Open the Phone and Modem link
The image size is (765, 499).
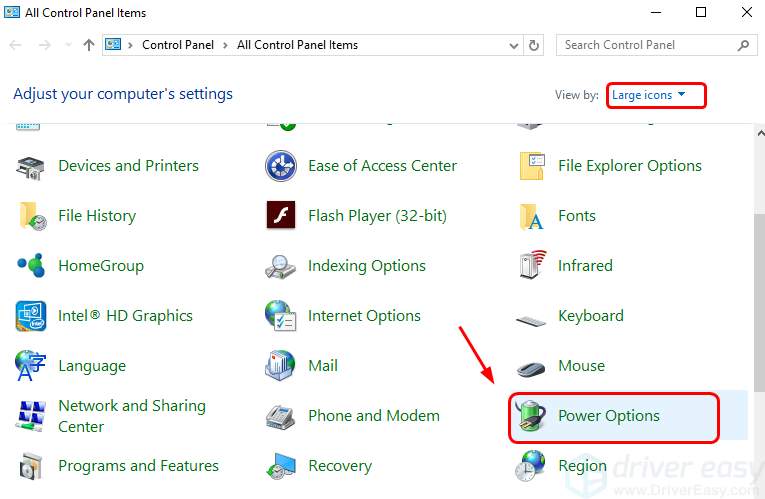pos(374,416)
